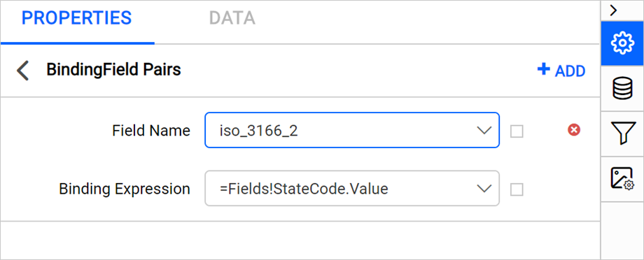
Task: Expand the Binding Expression dropdown arrow
Action: click(x=484, y=188)
